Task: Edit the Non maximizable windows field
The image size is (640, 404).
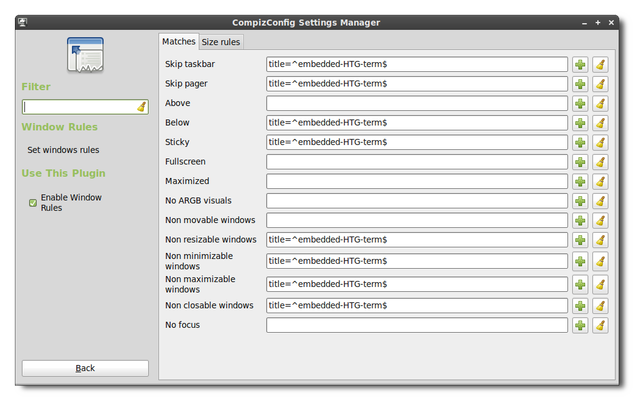Action: click(417, 285)
